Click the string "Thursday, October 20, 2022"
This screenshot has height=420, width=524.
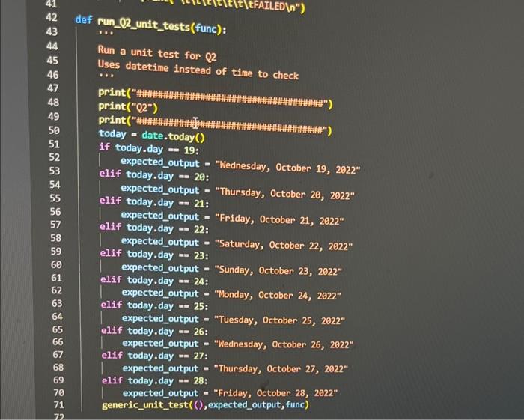point(284,194)
